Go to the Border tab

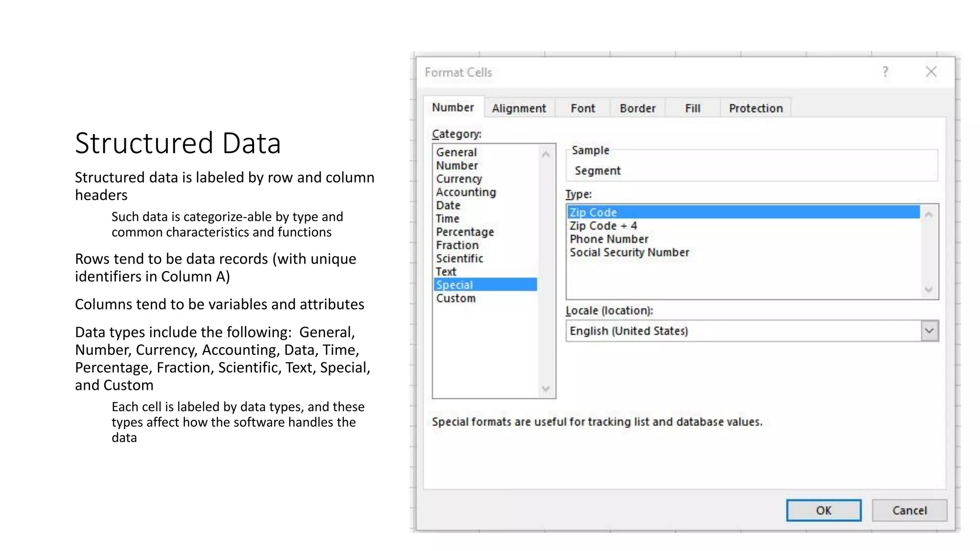tap(637, 108)
